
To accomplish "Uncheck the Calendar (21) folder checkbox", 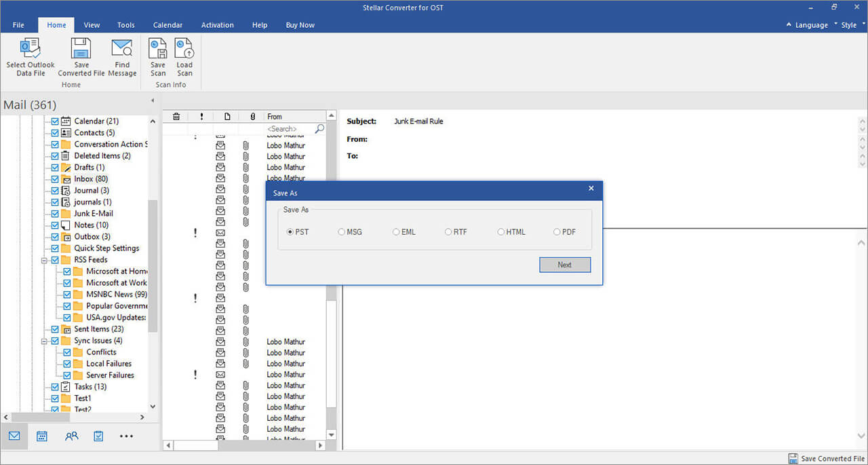I will click(55, 122).
